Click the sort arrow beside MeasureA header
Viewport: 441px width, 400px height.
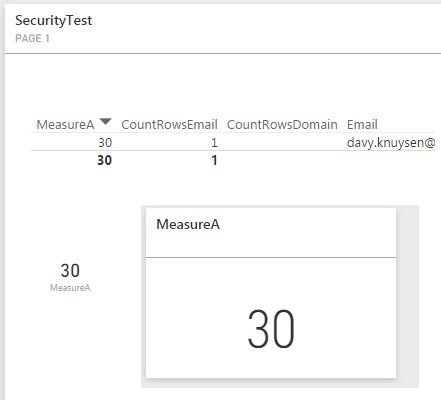[x=106, y=121]
